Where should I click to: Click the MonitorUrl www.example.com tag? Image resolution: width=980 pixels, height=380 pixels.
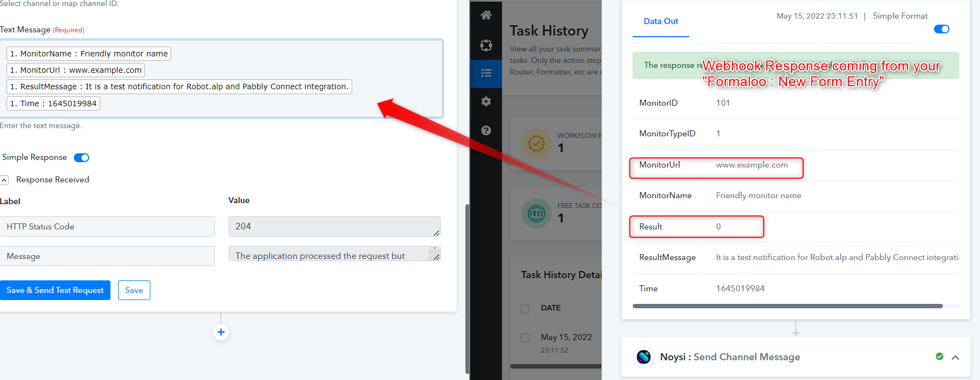tap(75, 70)
